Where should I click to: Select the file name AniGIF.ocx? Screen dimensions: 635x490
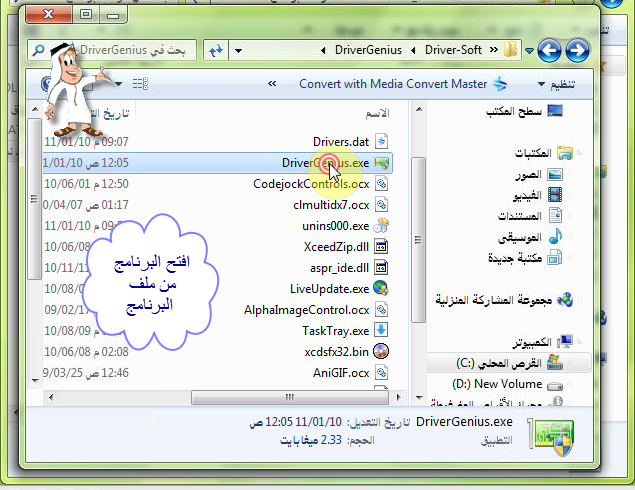click(341, 373)
